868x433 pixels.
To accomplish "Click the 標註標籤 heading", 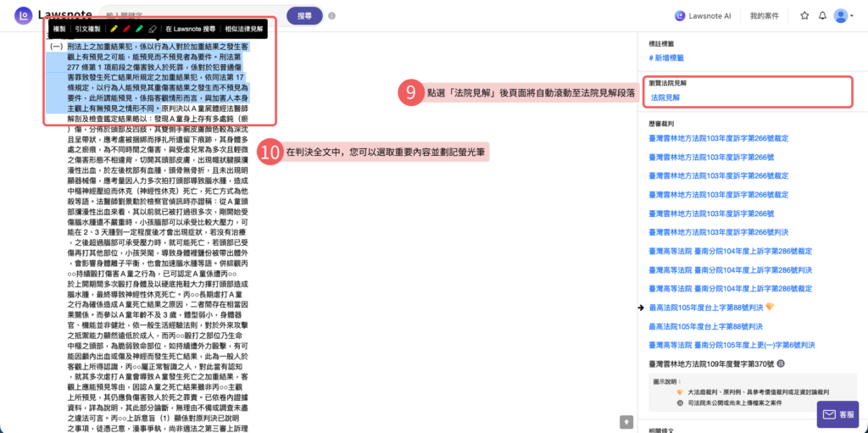I will point(662,43).
